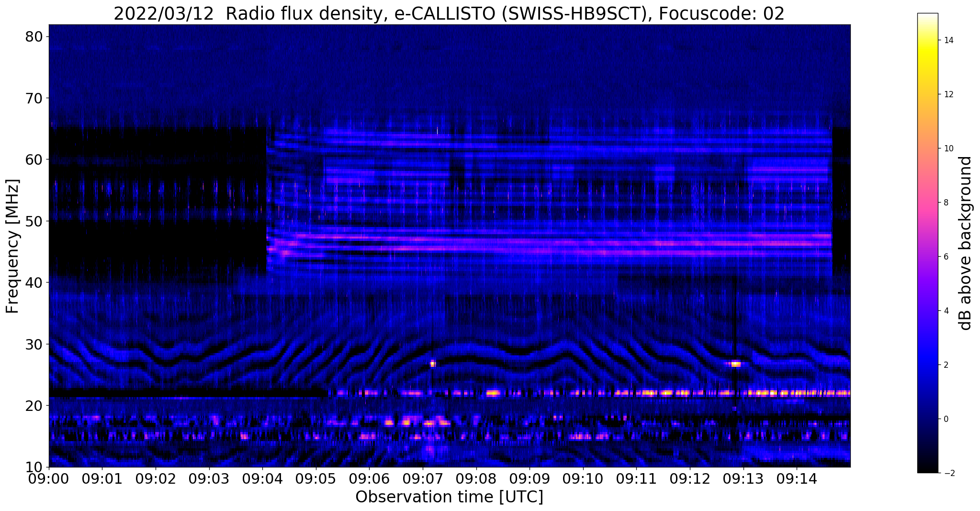This screenshot has height=511, width=980.
Task: Click the 09:11 time tick label
Action: coord(636,478)
